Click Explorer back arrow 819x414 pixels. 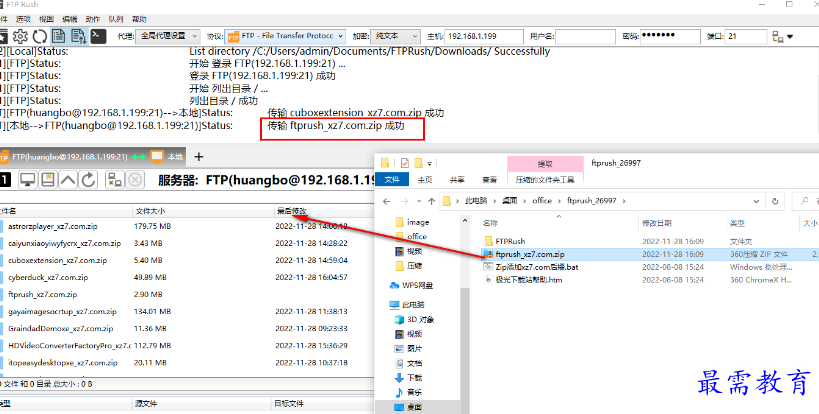(387, 201)
